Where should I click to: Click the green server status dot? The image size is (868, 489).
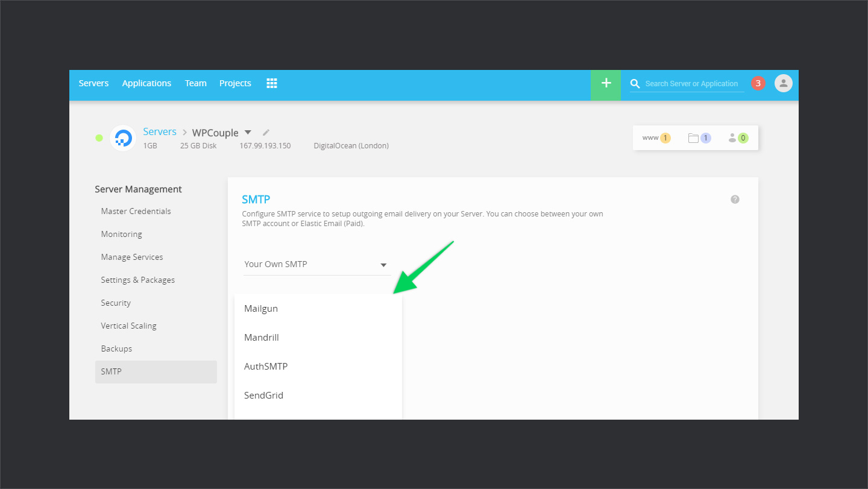click(99, 138)
